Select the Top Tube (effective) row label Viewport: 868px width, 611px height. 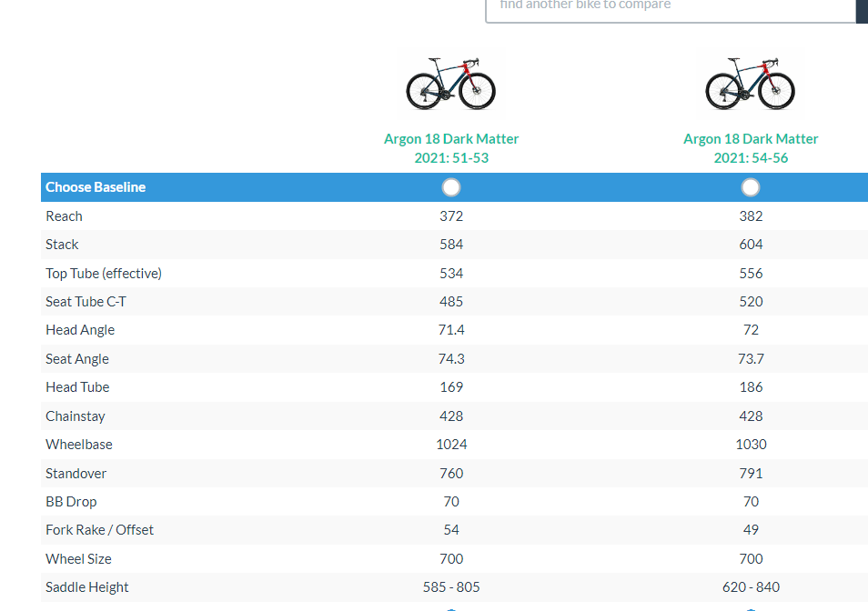[x=104, y=274]
